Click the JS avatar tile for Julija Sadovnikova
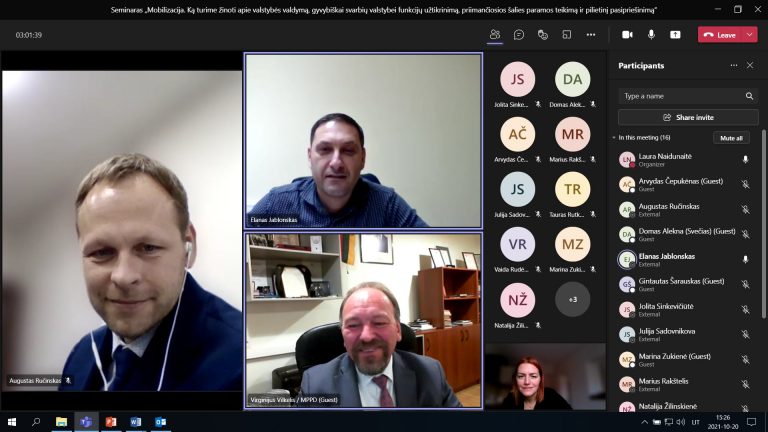This screenshot has width=768, height=432. 518,189
